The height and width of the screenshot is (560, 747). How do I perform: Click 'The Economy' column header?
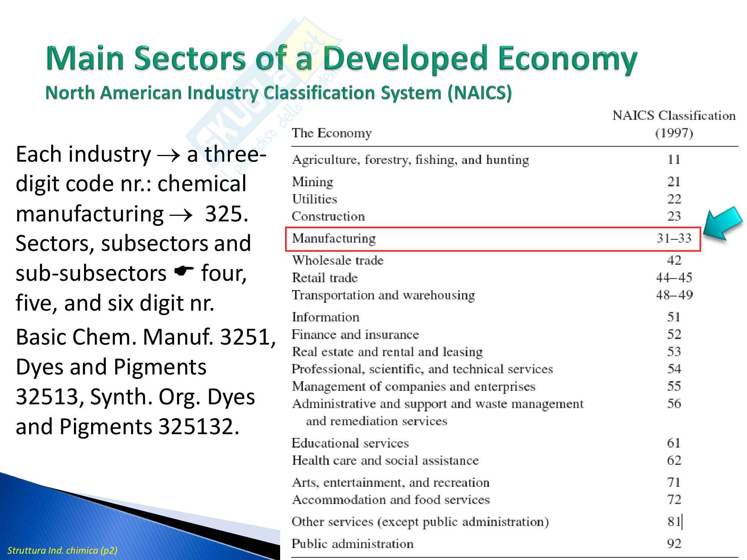point(332,133)
